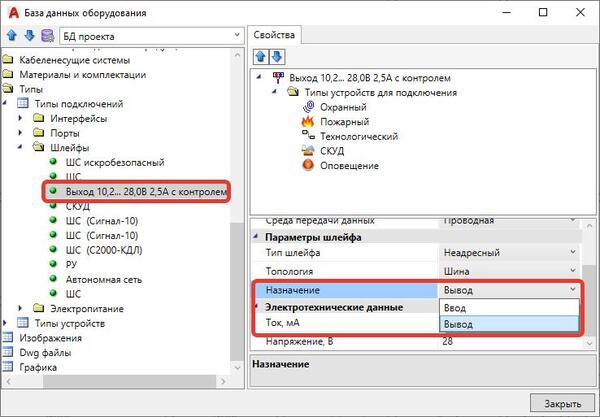600x417 pixels.
Task: Choose Вывод from the Назначение list
Action: coord(508,325)
